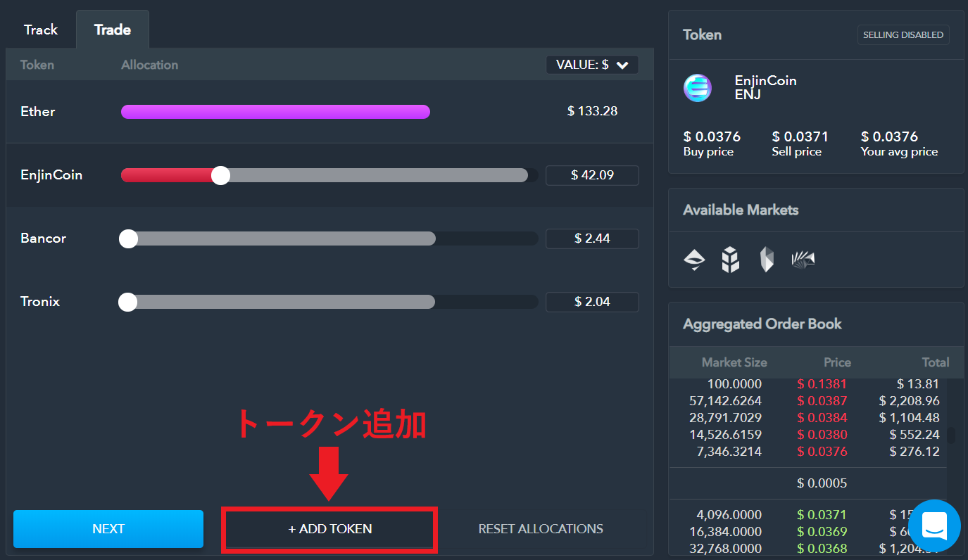The height and width of the screenshot is (560, 968).
Task: Click the Market Size column header
Action: point(734,363)
